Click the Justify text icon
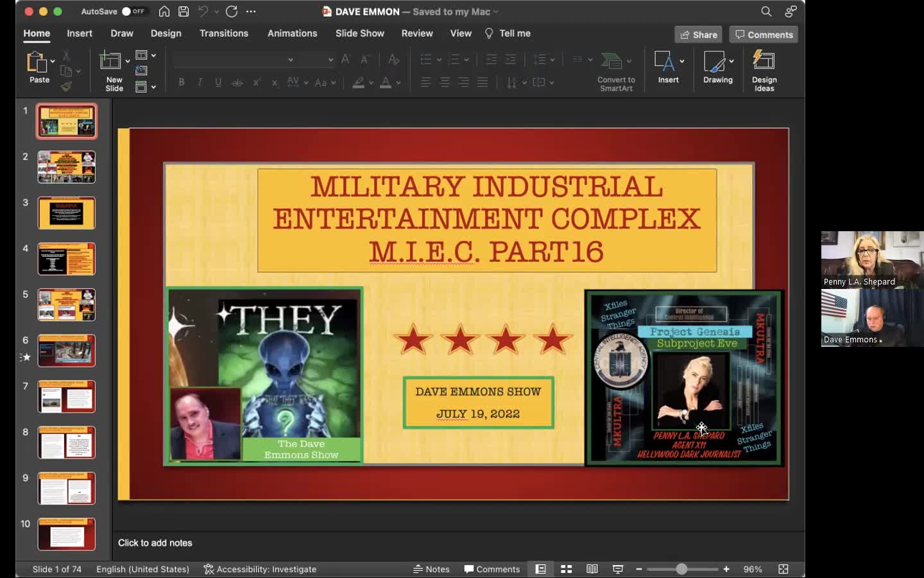 pos(483,82)
